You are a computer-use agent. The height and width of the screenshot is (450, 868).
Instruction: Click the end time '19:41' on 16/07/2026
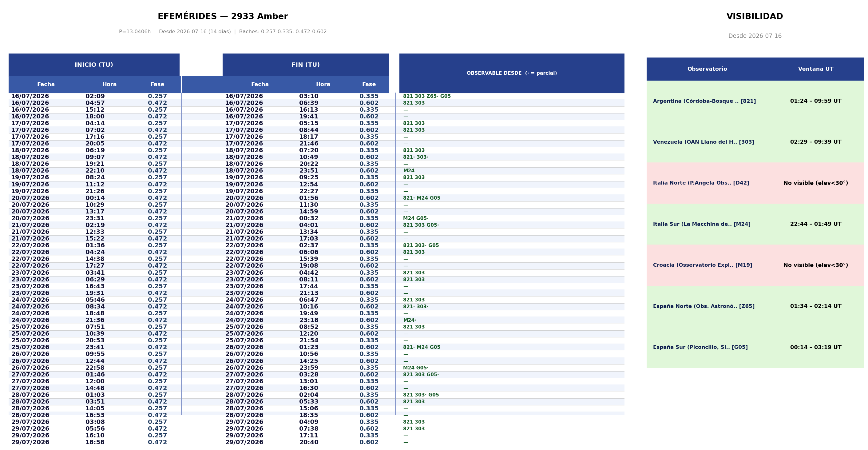[309, 117]
